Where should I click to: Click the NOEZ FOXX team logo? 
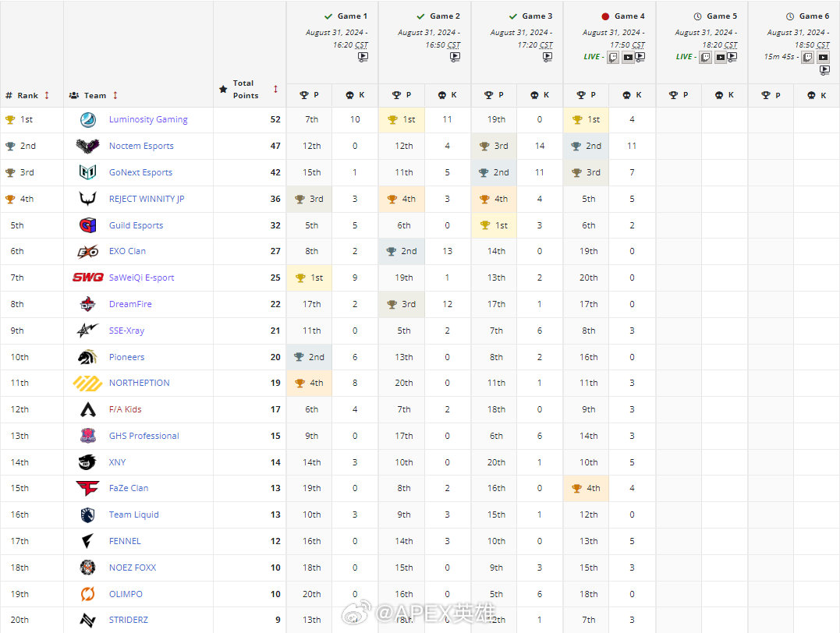[88, 568]
